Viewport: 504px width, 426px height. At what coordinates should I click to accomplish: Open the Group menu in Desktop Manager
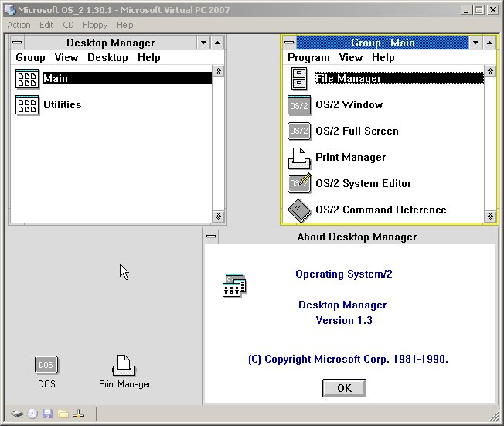pos(30,58)
